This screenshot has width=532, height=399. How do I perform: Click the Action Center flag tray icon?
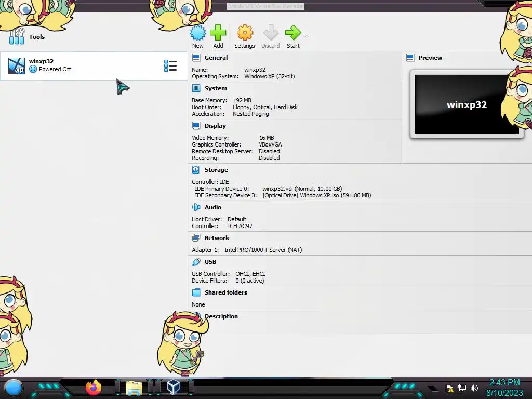449,388
